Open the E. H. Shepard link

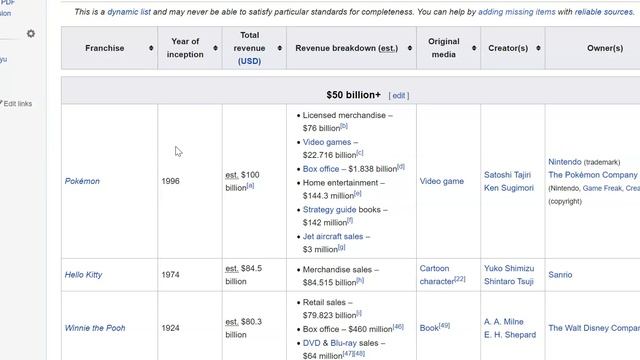click(510, 335)
